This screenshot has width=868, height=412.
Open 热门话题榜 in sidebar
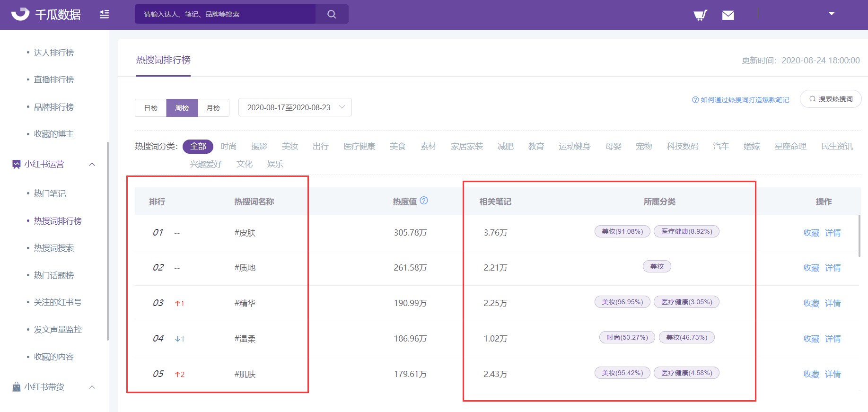point(54,275)
